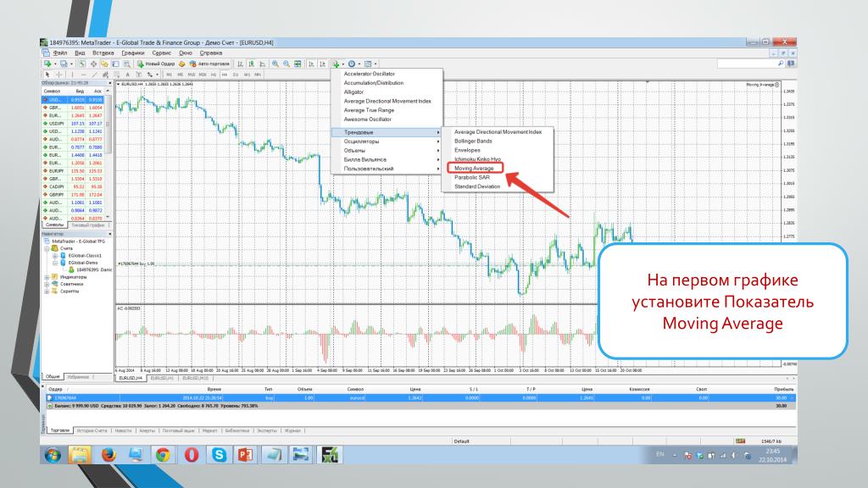Open the Сервис menu
868x488 pixels.
coord(161,53)
